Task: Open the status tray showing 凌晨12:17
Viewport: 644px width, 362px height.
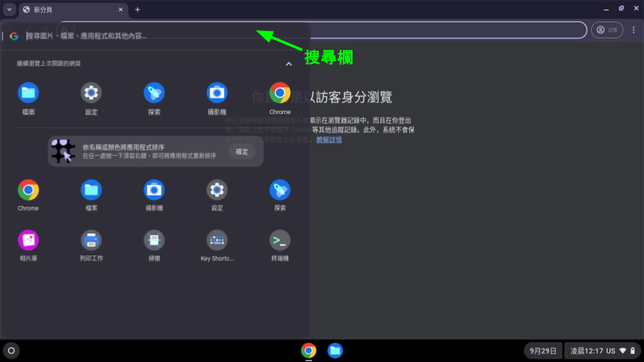Action: pyautogui.click(x=602, y=351)
